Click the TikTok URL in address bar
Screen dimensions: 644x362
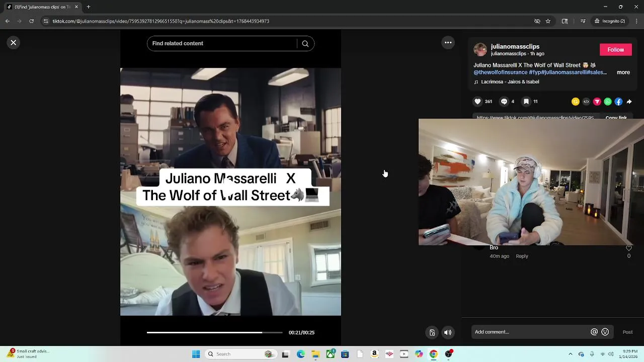pos(161,21)
